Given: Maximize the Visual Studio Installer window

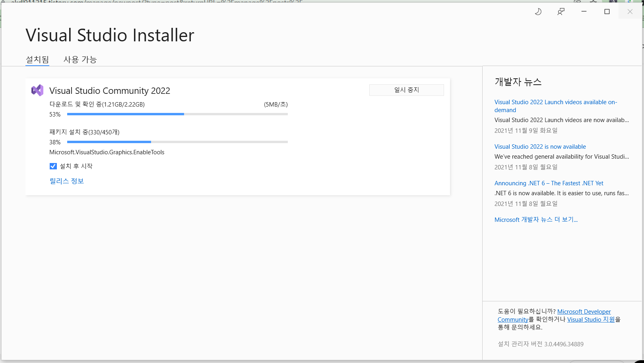Looking at the screenshot, I should pyautogui.click(x=607, y=12).
